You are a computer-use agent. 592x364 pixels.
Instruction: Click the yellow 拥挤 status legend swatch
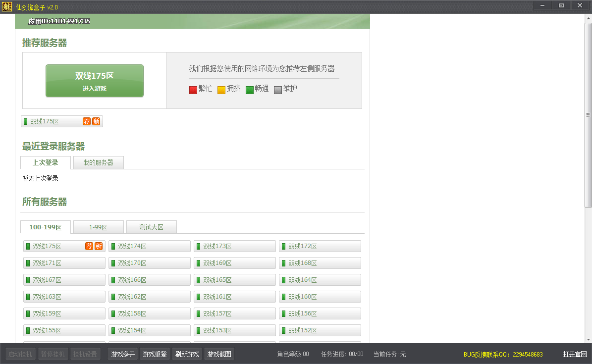pos(221,90)
